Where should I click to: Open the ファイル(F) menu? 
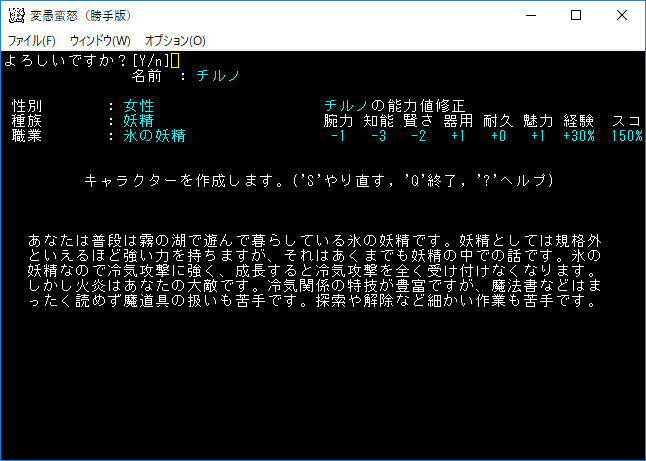click(32, 41)
